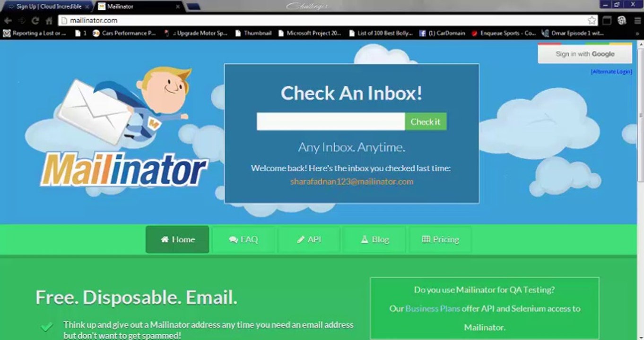This screenshot has width=644, height=340.
Task: Close the Sign Up Cloud Incredible tab
Action: click(87, 7)
